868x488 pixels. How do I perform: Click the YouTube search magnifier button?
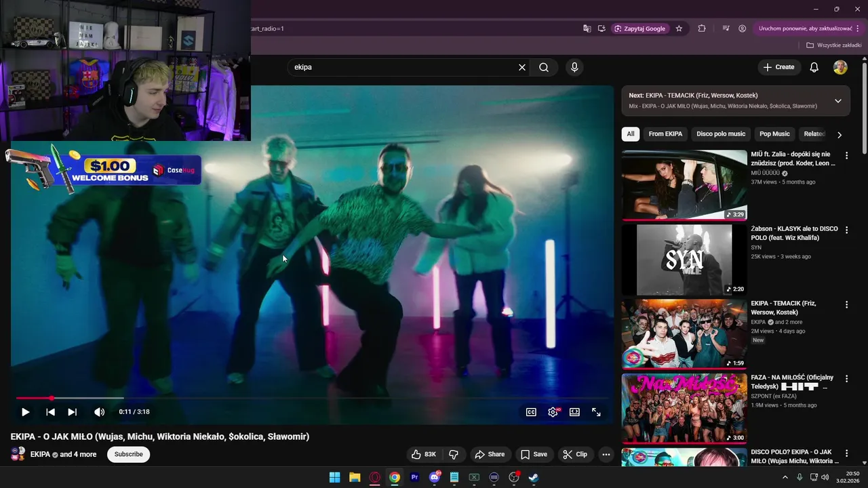click(x=544, y=67)
